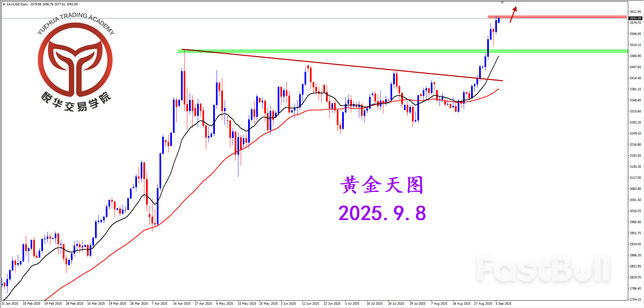Click the gray chart shift triangle marker
Screen dimensions: 644x308
click(502, 2)
